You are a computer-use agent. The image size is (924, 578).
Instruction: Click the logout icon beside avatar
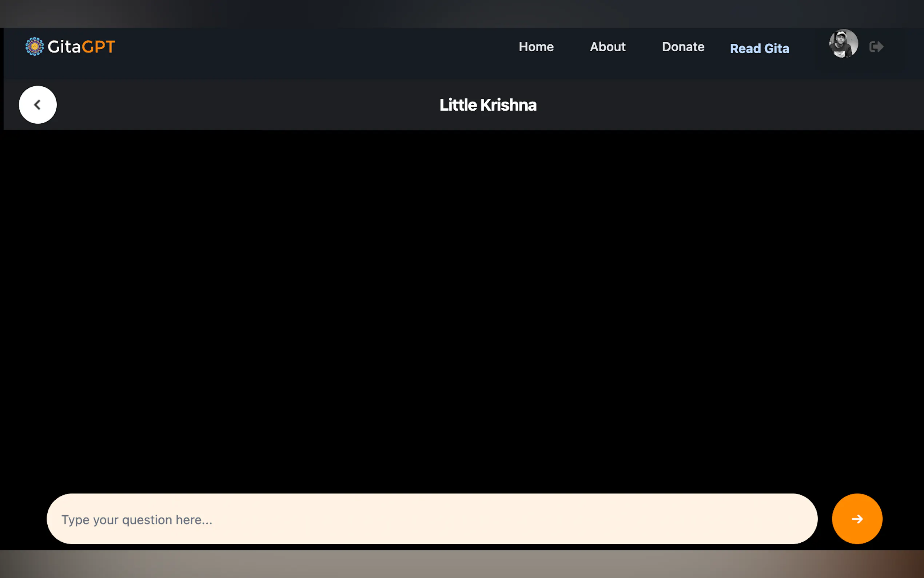[x=876, y=47]
